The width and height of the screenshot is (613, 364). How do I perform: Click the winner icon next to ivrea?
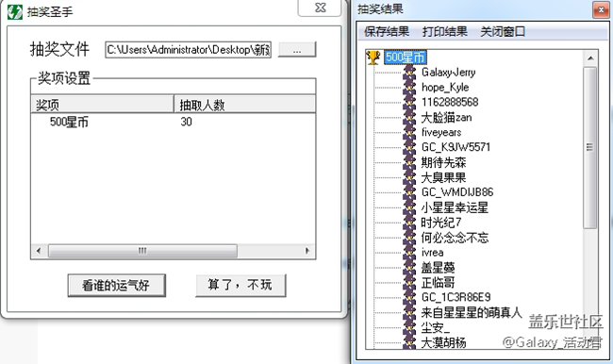point(409,252)
